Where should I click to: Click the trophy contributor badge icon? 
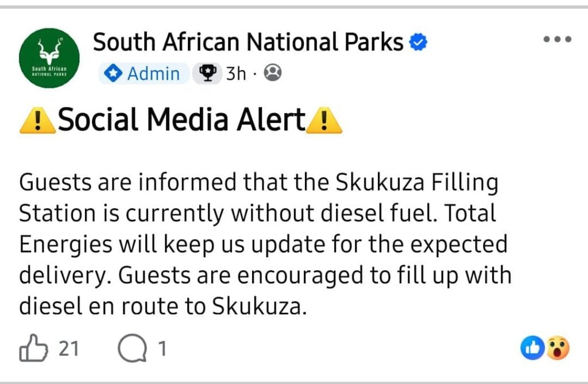(207, 73)
